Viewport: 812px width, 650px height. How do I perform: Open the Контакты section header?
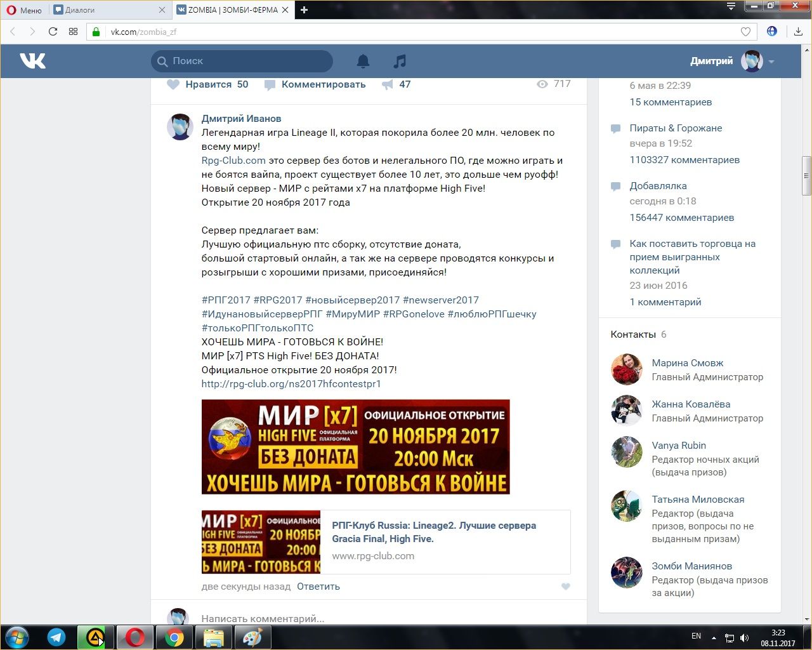click(x=633, y=335)
